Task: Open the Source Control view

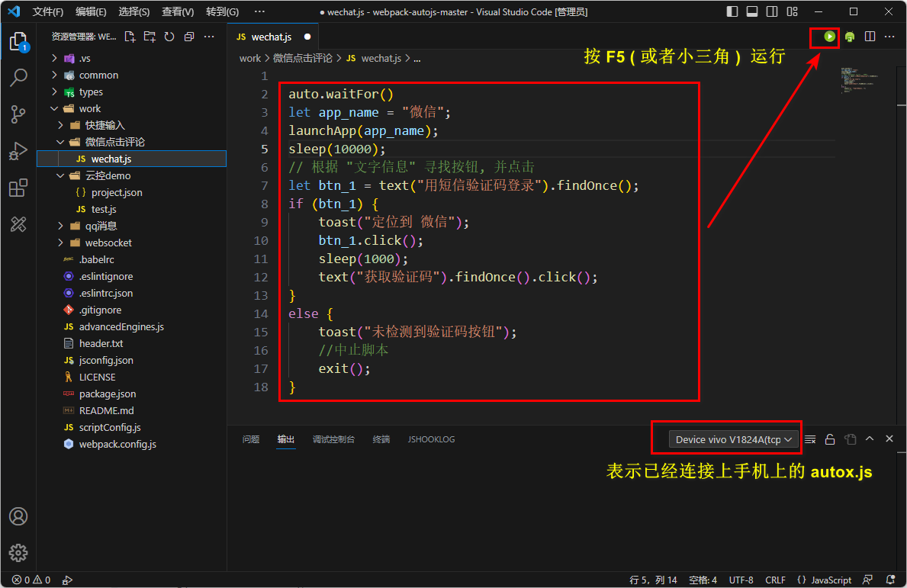Action: click(x=18, y=114)
